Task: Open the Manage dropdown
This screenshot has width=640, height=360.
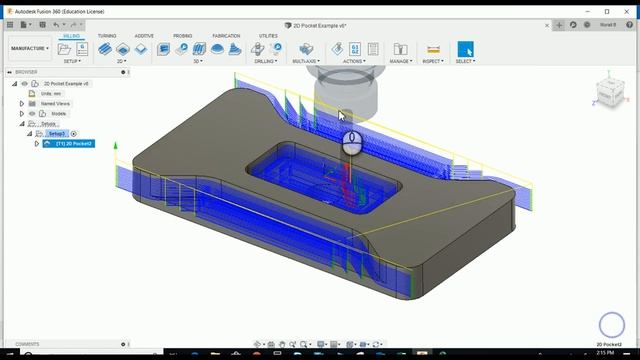Action: point(401,61)
